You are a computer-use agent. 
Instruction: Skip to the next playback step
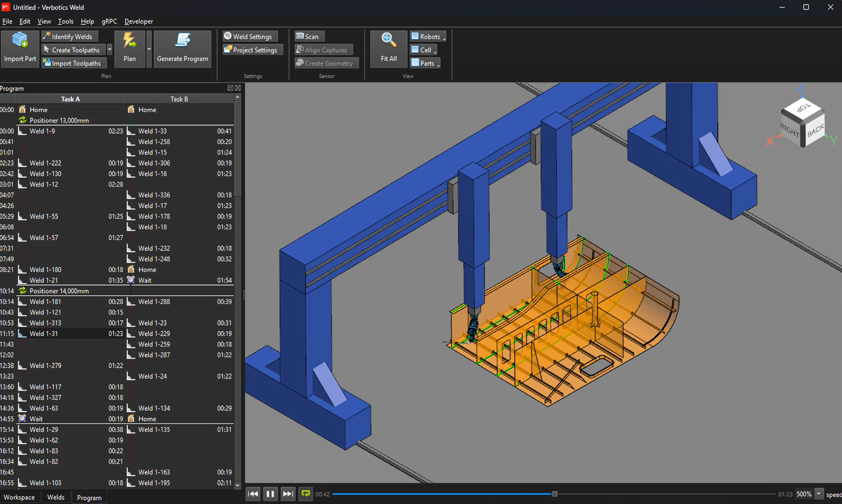[288, 494]
